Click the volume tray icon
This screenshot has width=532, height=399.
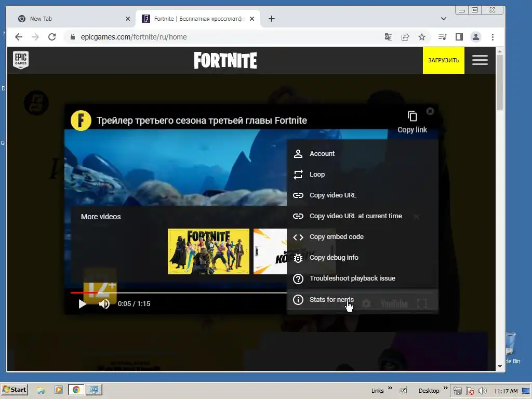pos(482,391)
